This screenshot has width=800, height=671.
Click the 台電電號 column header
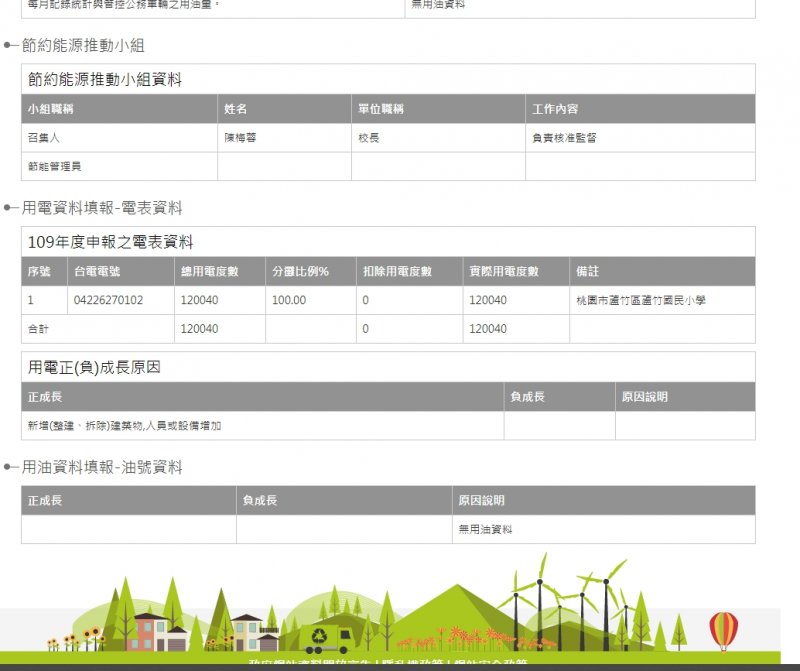pos(97,271)
